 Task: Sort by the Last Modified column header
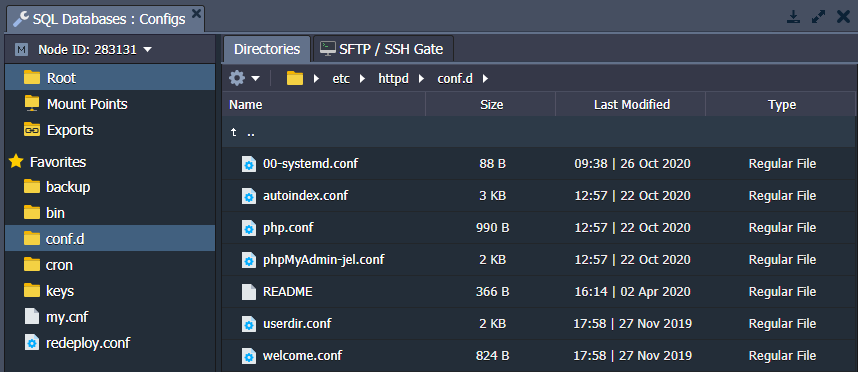pos(631,104)
